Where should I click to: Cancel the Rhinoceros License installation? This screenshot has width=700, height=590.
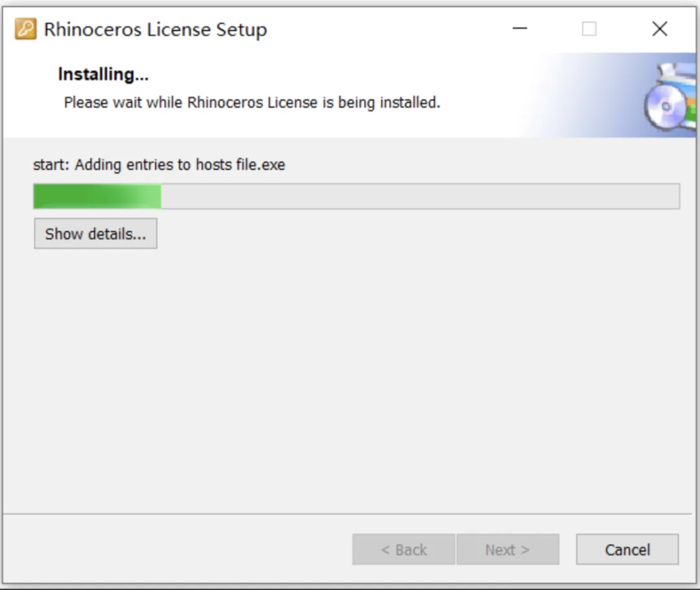point(627,549)
